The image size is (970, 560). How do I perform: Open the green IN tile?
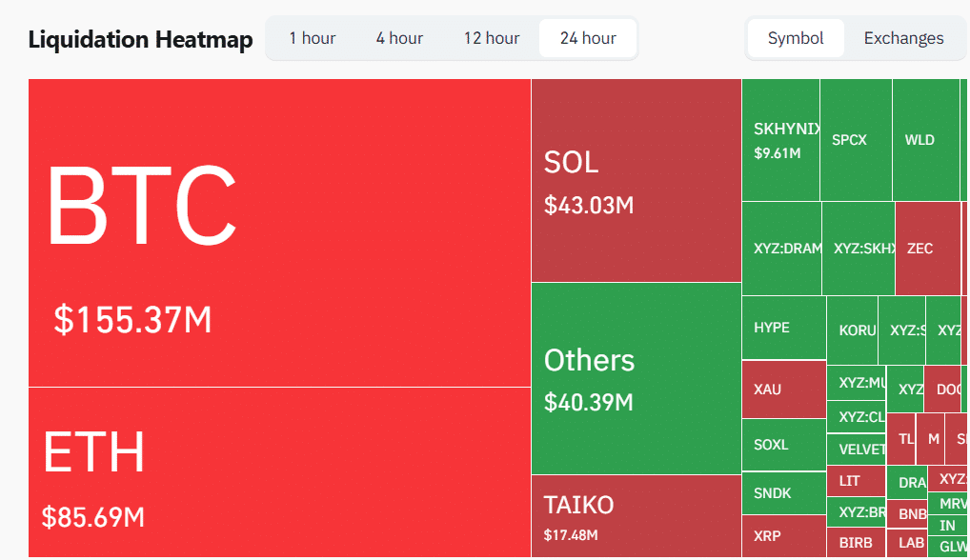coord(948,526)
